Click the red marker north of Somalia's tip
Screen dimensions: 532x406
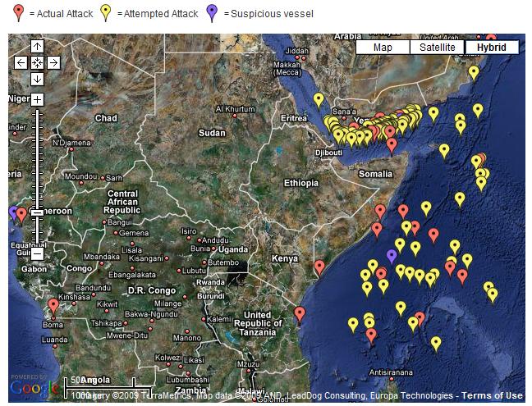click(392, 146)
